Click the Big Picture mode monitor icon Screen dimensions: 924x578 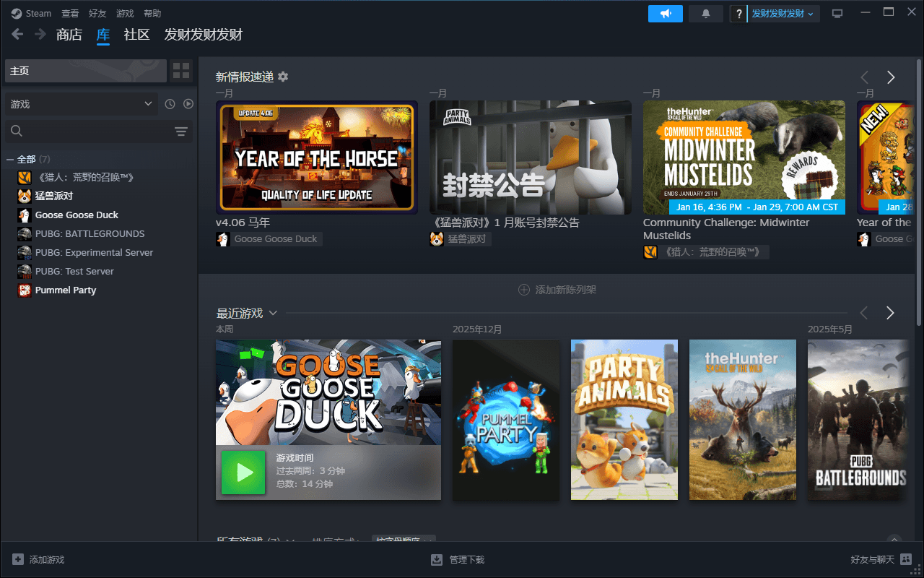tap(837, 14)
